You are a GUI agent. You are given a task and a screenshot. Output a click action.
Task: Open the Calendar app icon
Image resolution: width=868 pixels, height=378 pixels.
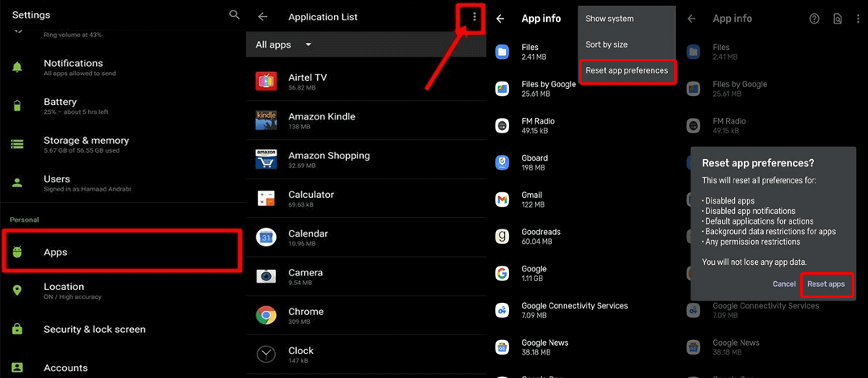click(265, 237)
